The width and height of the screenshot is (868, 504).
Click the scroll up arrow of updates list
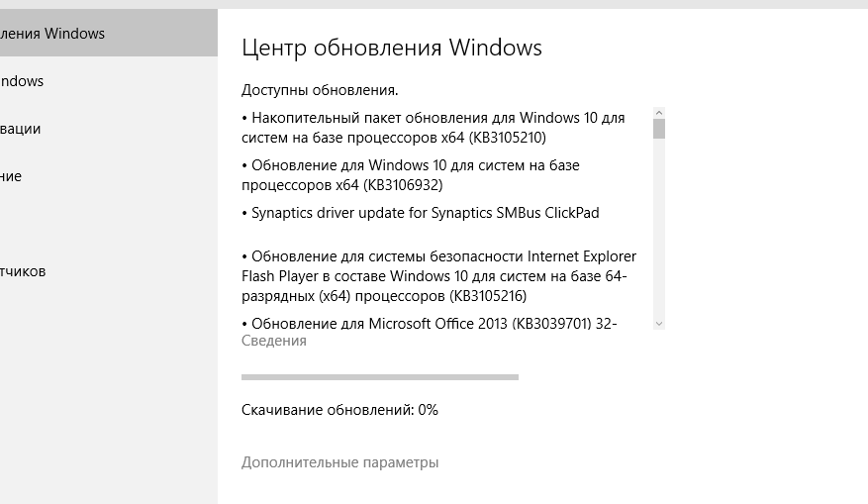tap(659, 113)
